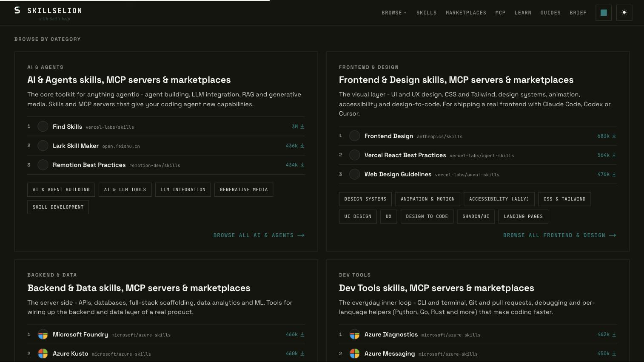Viewport: 644px width, 362px height.
Task: Click the download icon beside 436k
Action: click(x=302, y=146)
